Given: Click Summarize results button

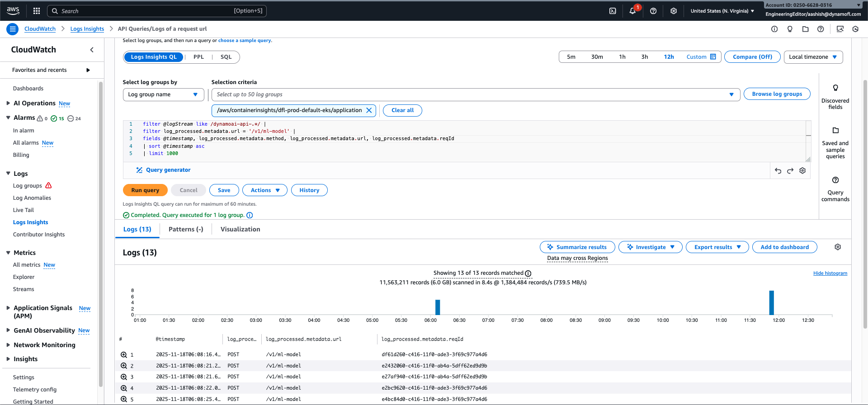Looking at the screenshot, I should click(577, 247).
